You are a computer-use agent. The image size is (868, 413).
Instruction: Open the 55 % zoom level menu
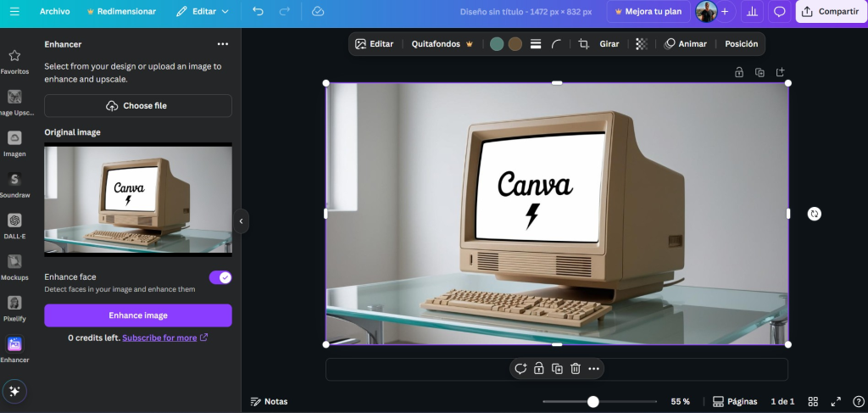tap(681, 401)
